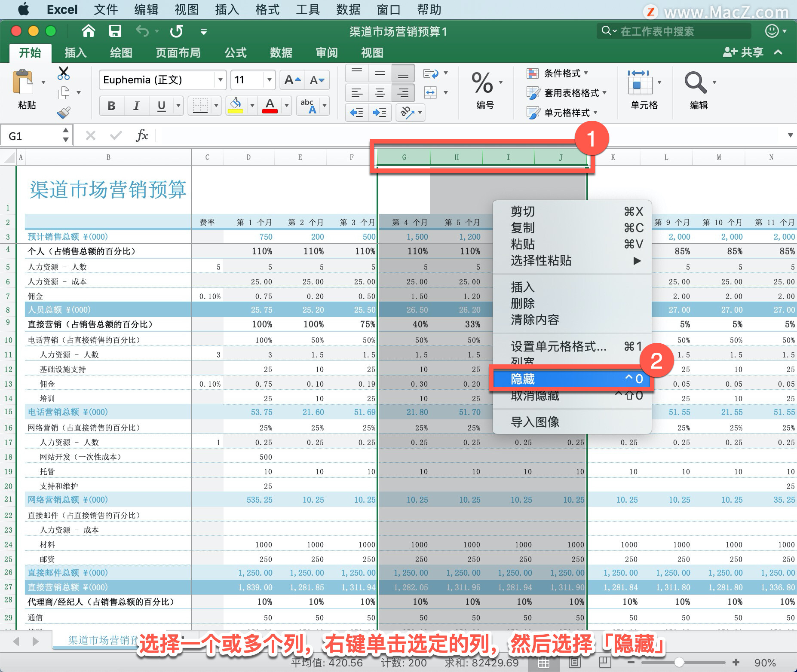
Task: Choose Hide (隐藏) from the context menu
Action: click(572, 379)
